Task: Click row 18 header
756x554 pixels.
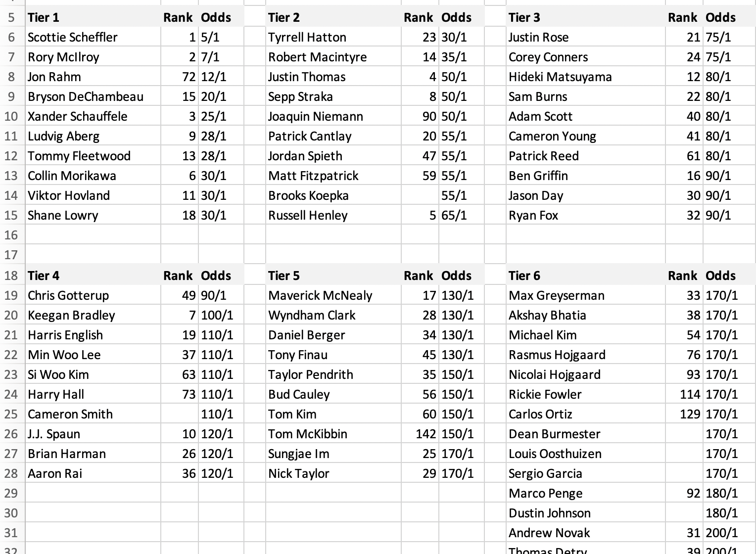Action: [x=11, y=276]
